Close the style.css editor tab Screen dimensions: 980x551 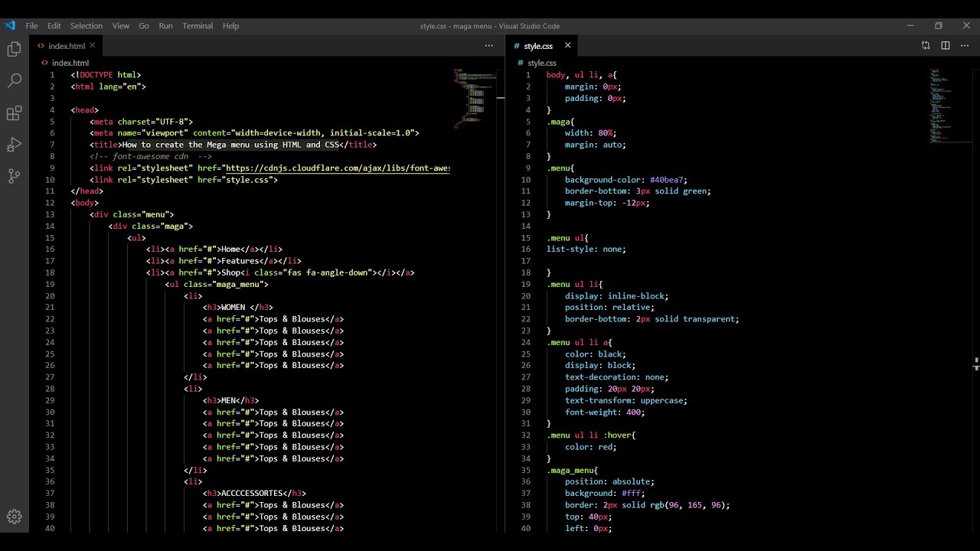(567, 45)
